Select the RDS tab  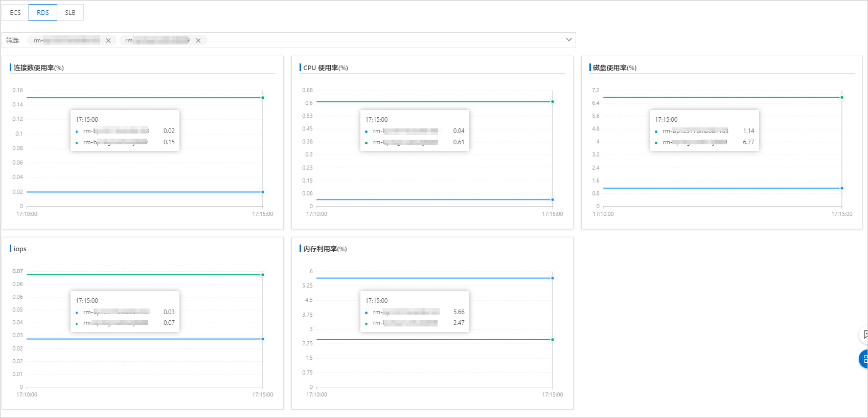43,13
